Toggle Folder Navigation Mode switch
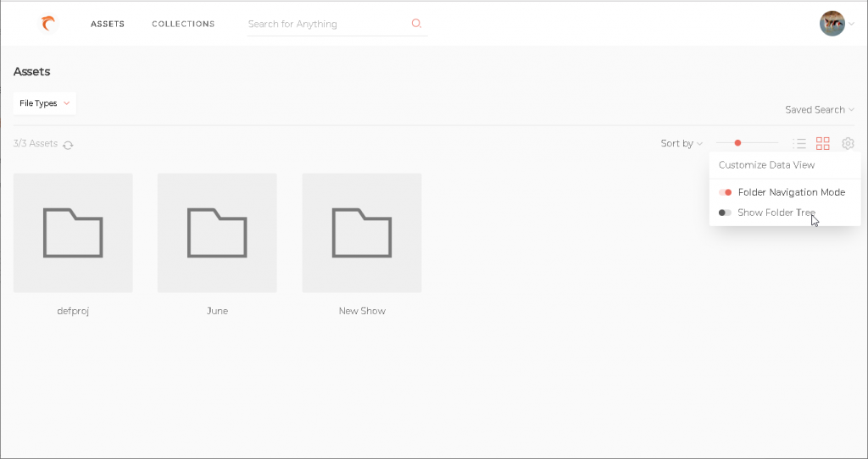The image size is (868, 459). coord(726,192)
